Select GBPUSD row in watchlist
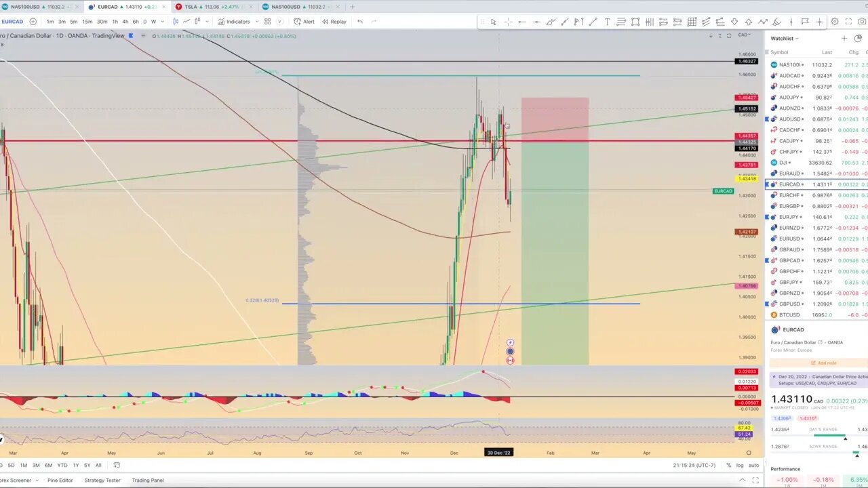 tap(816, 304)
